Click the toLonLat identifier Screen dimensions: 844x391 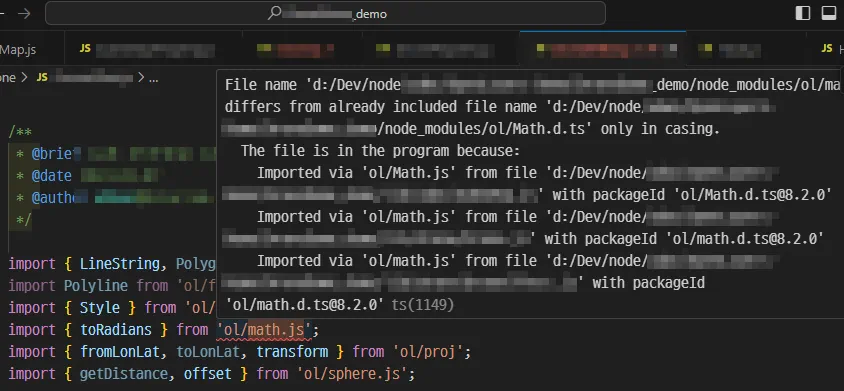click(208, 352)
